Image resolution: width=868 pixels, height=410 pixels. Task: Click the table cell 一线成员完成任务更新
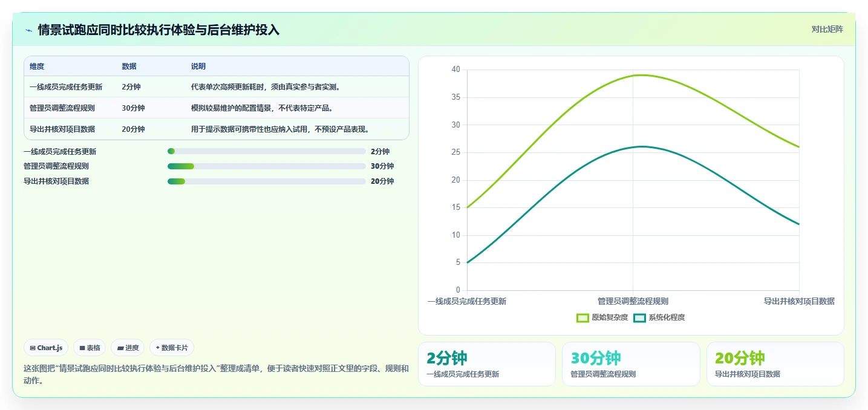(x=66, y=87)
